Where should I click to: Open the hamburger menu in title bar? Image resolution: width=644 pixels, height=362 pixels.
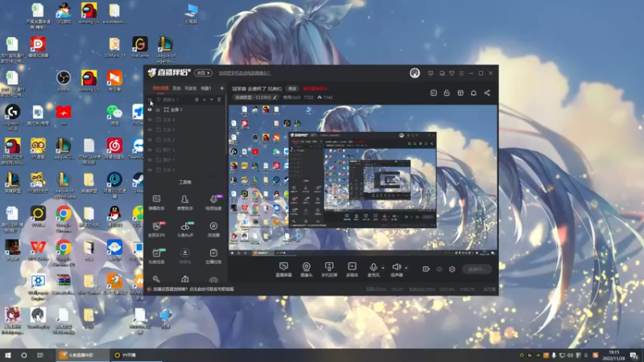pos(461,73)
